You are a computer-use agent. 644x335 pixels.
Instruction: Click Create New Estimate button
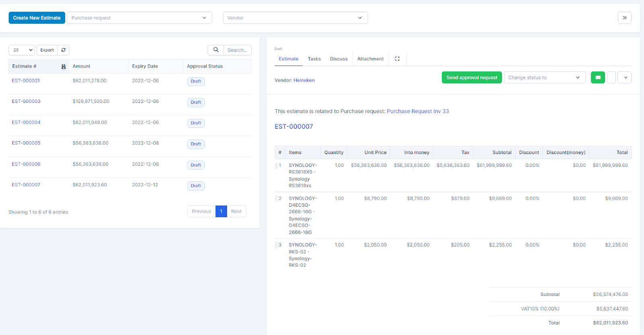(x=37, y=18)
